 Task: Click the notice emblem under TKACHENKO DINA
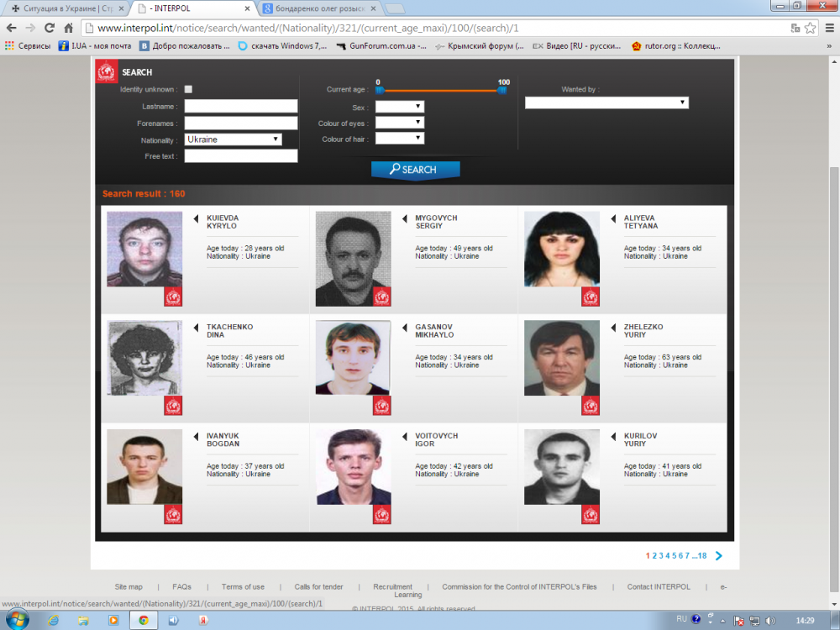coord(173,406)
